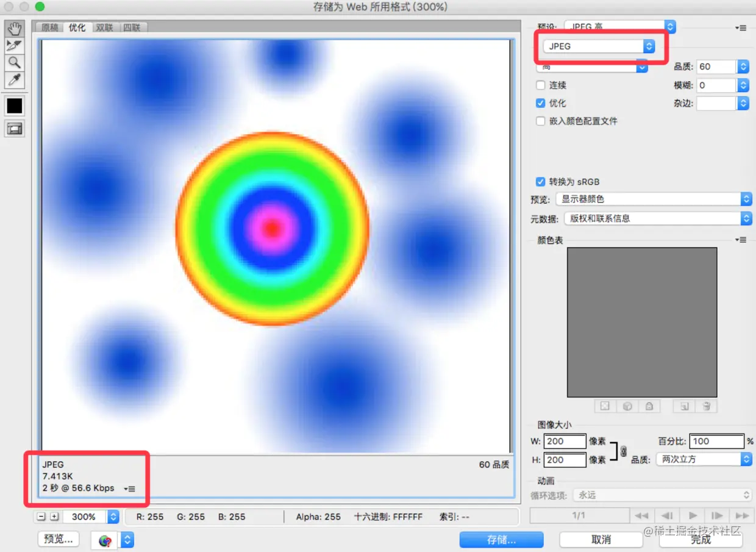Image resolution: width=756 pixels, height=552 pixels.
Task: Click the Alpha: 255 readout
Action: (318, 517)
